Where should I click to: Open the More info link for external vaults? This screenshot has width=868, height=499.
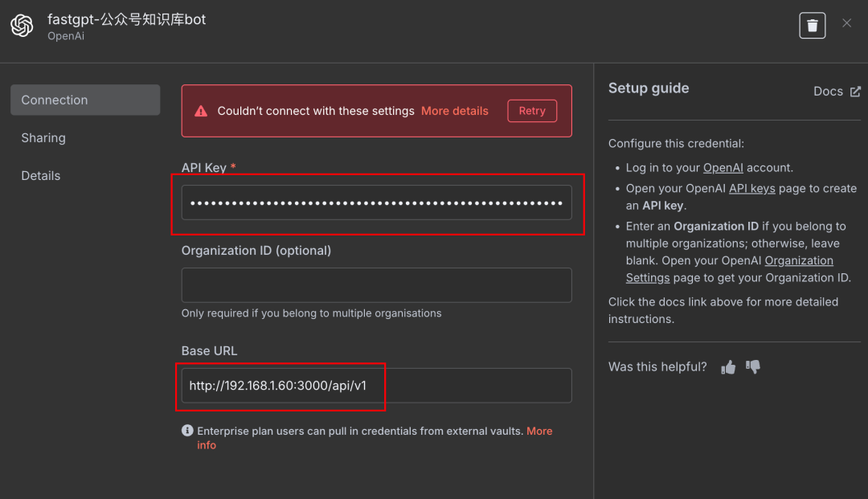coord(538,432)
